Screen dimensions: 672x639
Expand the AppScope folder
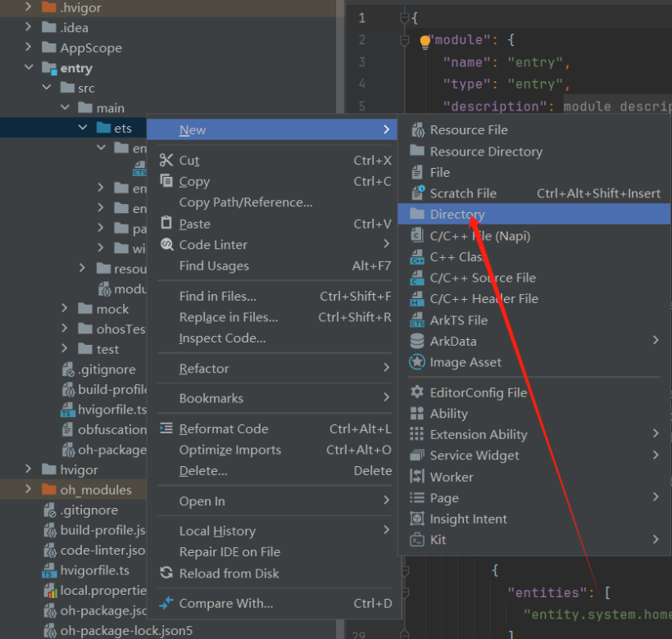tap(29, 47)
